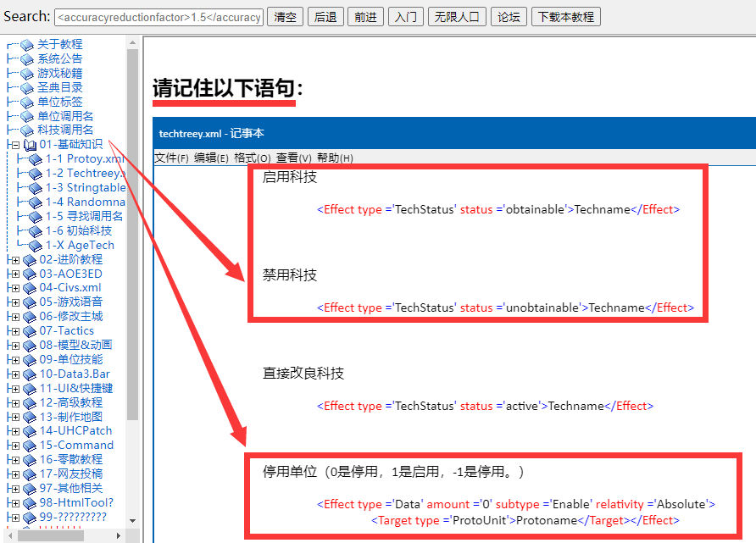Screen dimensions: 756x543
Task: Open the 游戏秘籍 tree entry
Action: pos(60,73)
